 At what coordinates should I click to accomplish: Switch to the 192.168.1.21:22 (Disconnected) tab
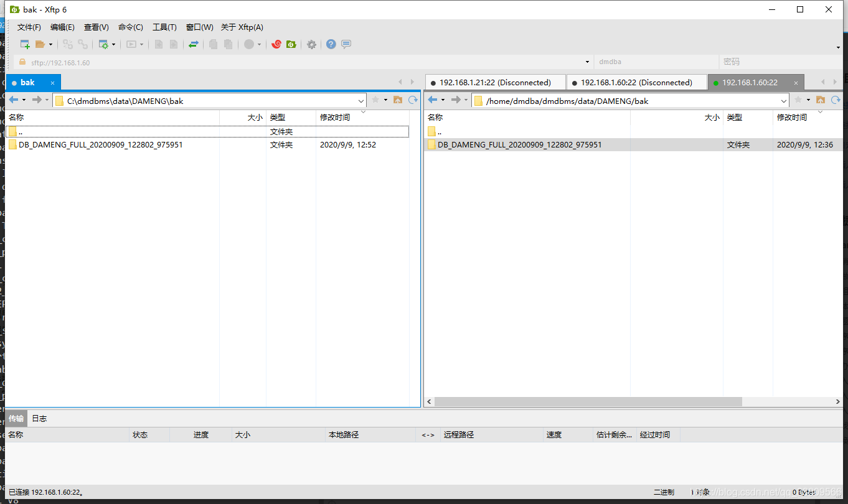(495, 82)
